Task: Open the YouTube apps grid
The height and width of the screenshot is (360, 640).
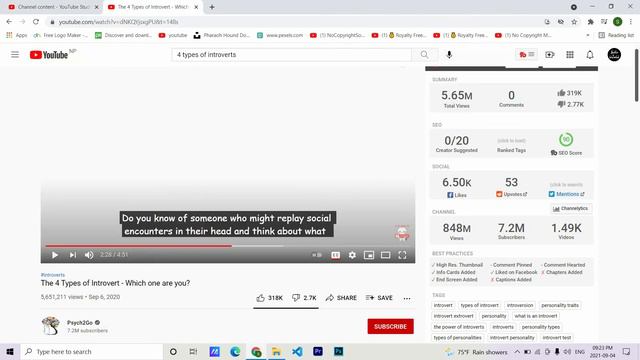Action: (x=570, y=55)
